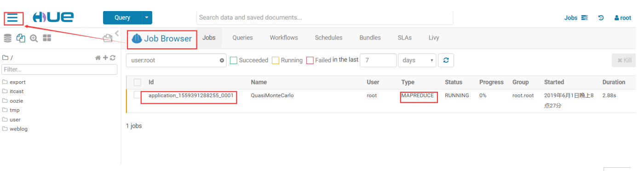Go to home directory icon

(98, 58)
